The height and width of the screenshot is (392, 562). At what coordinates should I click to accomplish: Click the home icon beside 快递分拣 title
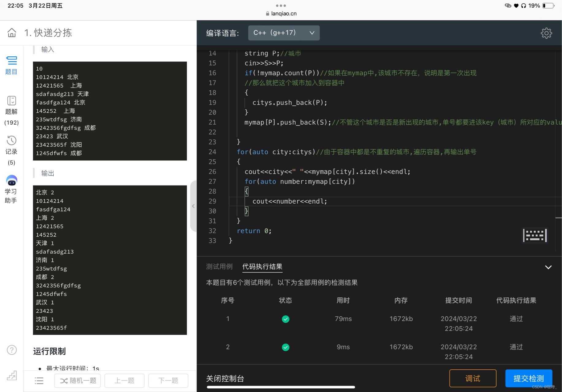[x=11, y=33]
